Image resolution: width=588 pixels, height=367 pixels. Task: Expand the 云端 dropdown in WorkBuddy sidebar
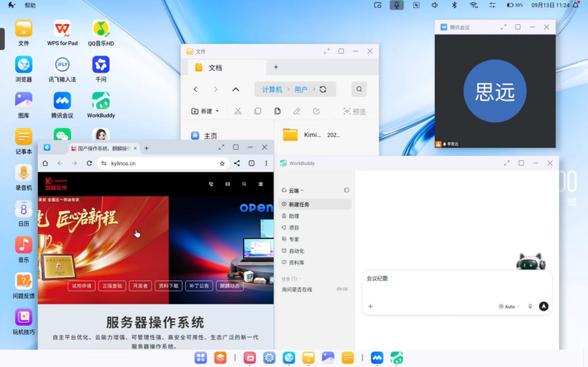point(292,191)
